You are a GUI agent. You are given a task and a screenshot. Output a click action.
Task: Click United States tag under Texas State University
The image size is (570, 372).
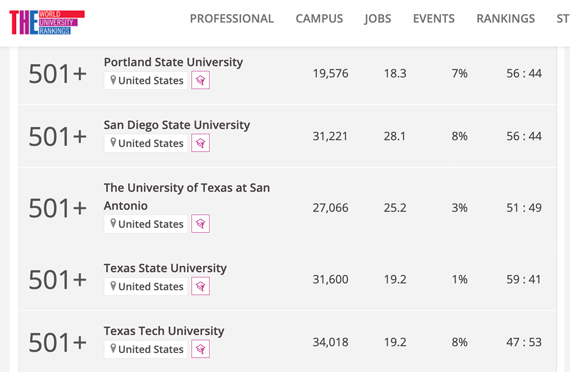pos(146,287)
